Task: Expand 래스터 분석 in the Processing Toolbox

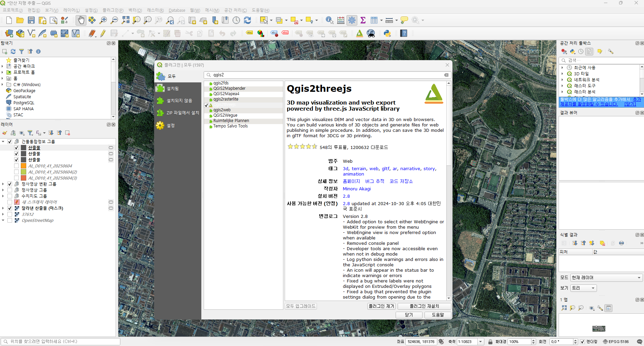Action: pyautogui.click(x=562, y=92)
